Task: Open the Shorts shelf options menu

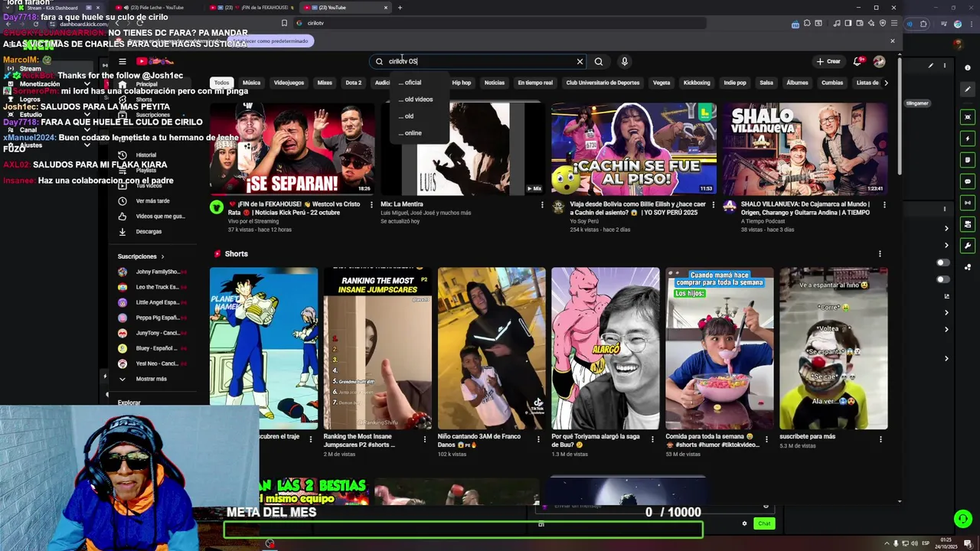Action: (880, 253)
